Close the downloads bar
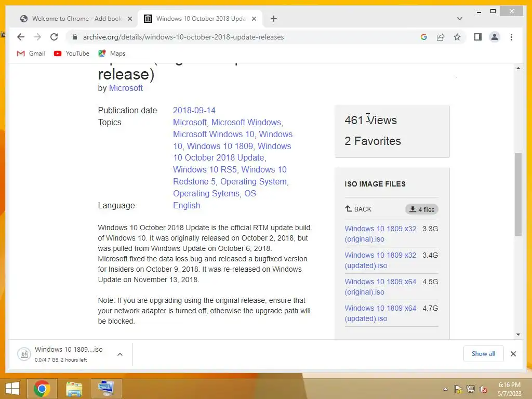Viewport: 532px width, 399px height. (513, 354)
